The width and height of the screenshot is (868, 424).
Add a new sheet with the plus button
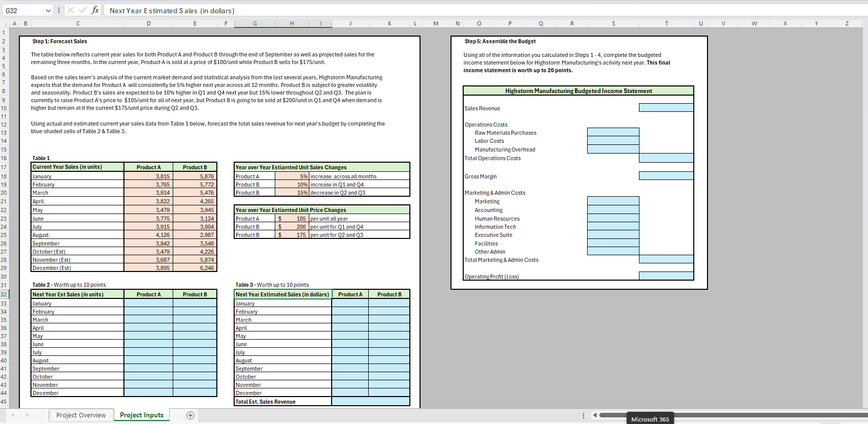[x=190, y=415]
